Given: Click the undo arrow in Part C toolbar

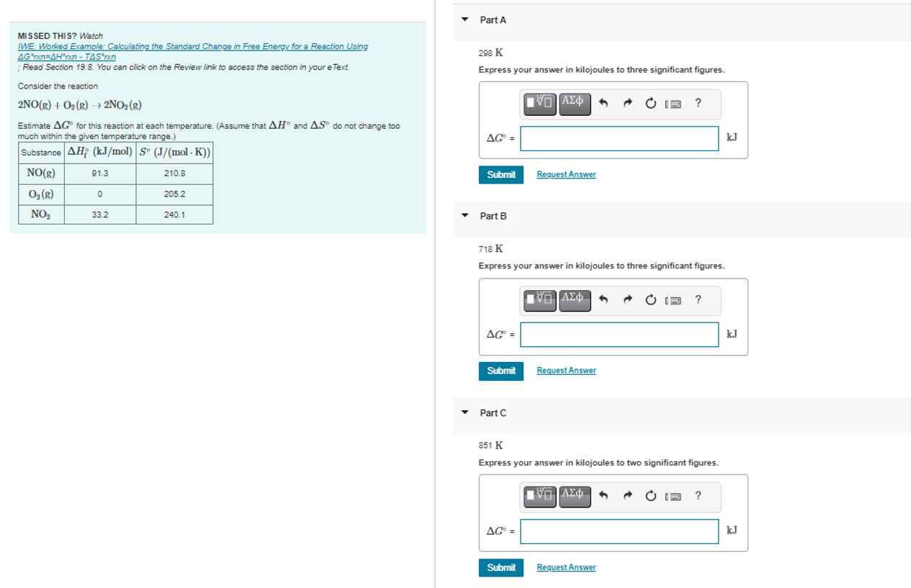Looking at the screenshot, I should coord(603,496).
